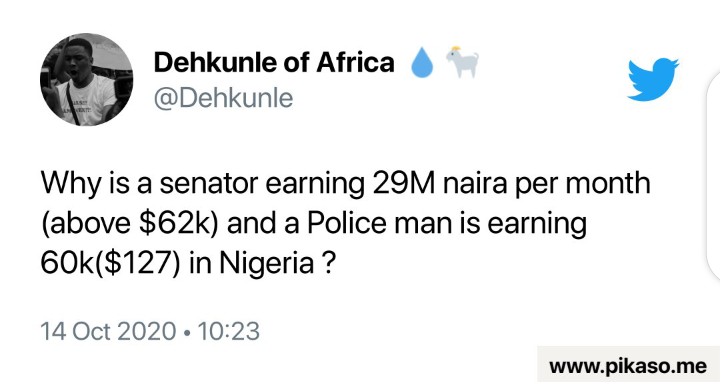Image resolution: width=720 pixels, height=382 pixels.
Task: Click the word senator in the tweet
Action: pyautogui.click(x=209, y=184)
